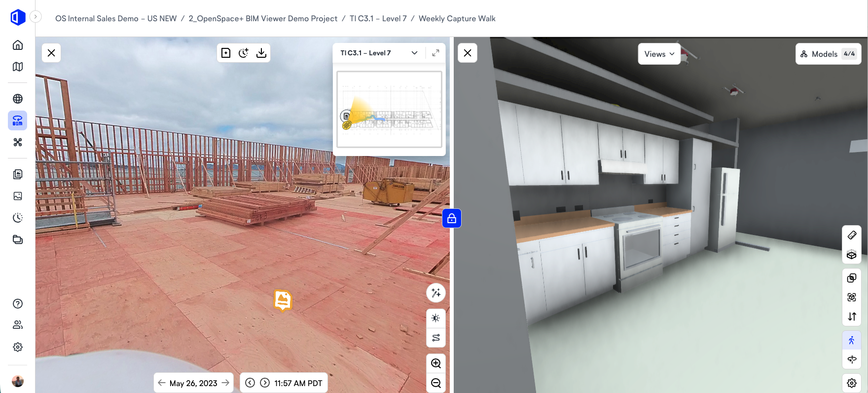The width and height of the screenshot is (868, 393).
Task: Expand the minimap to full size
Action: [x=435, y=53]
